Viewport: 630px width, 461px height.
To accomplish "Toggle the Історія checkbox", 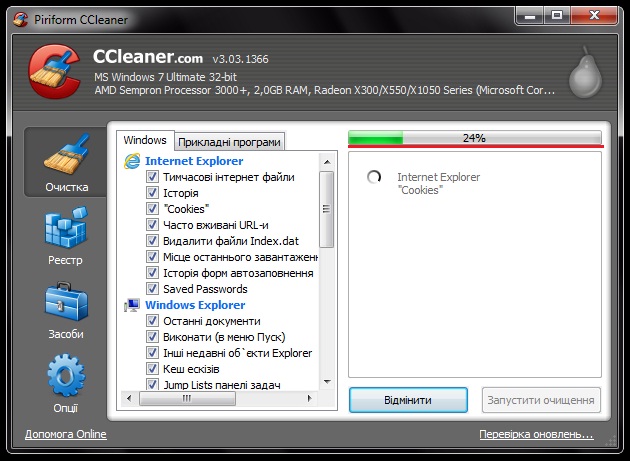I will tap(152, 193).
